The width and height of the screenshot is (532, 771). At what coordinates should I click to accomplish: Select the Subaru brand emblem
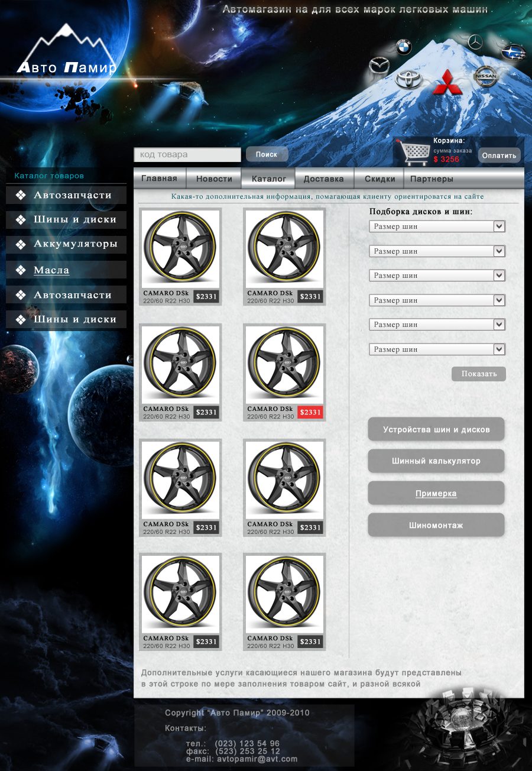click(512, 52)
